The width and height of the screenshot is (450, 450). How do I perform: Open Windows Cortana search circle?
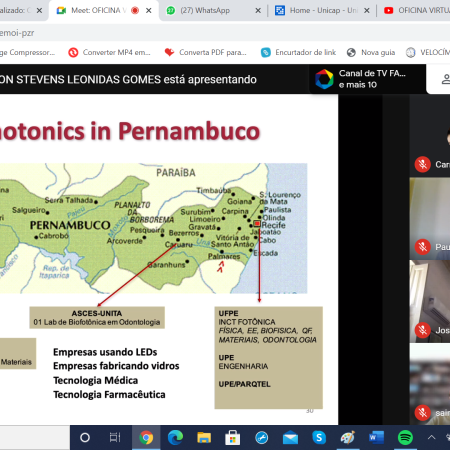click(85, 437)
